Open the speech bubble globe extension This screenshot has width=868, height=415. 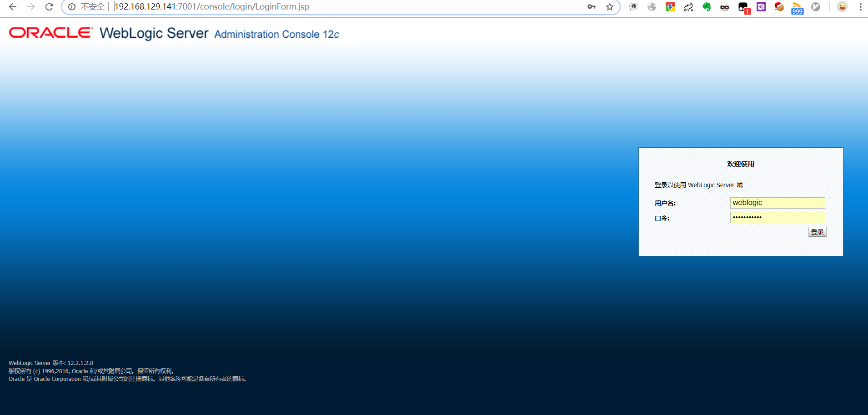634,7
